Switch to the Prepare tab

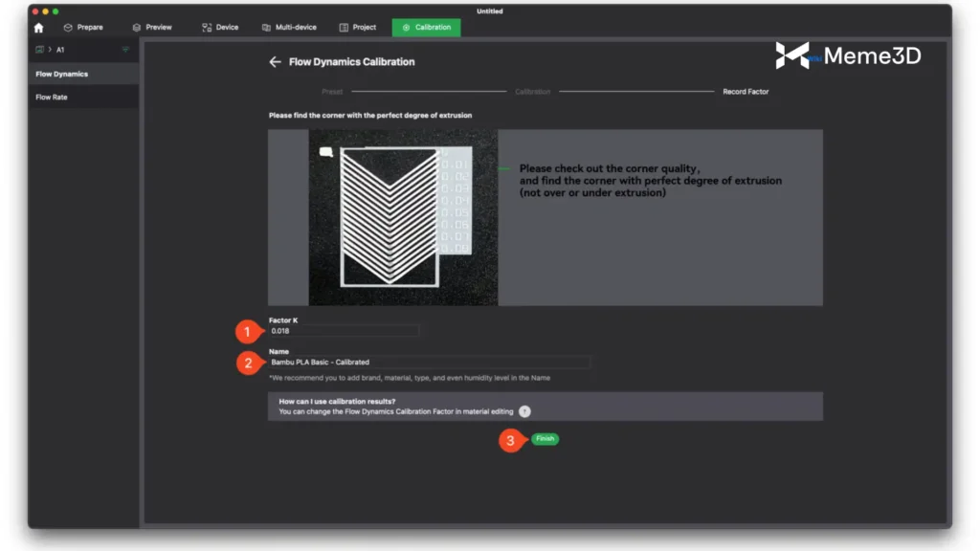click(82, 28)
